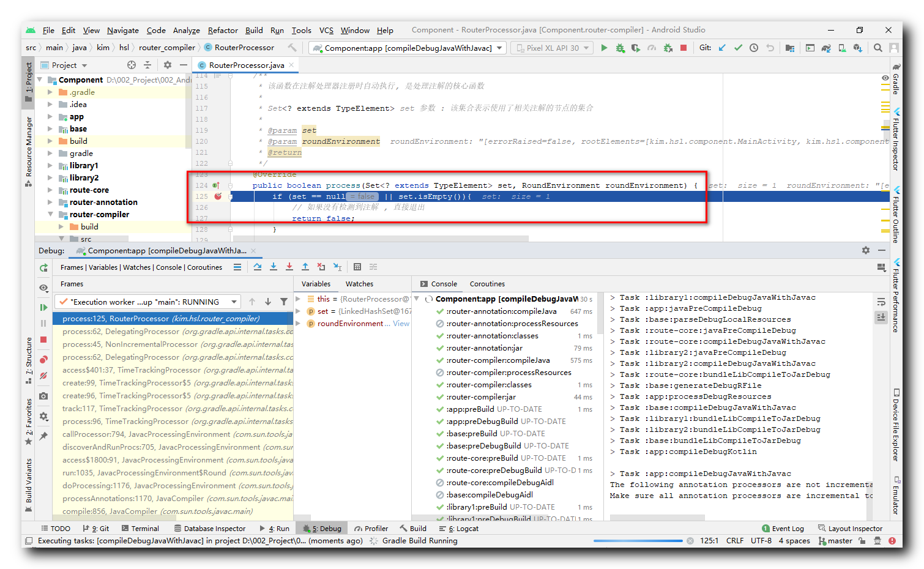This screenshot has height=569, width=924.
Task: Click Force Step Into red arrow icon
Action: point(289,267)
